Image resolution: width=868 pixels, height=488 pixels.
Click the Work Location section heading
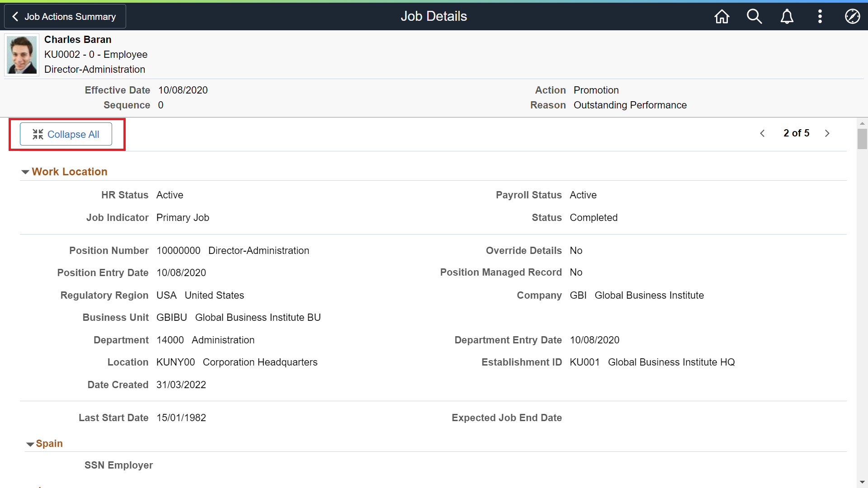70,172
